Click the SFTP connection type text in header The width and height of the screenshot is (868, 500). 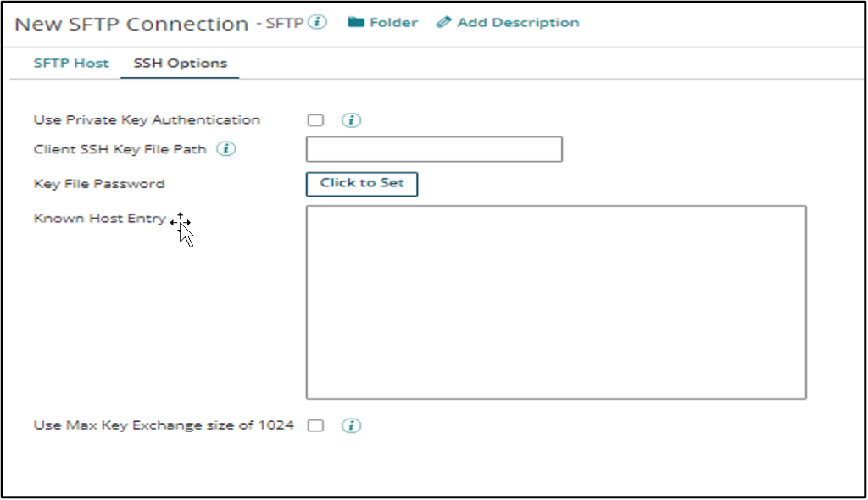point(285,24)
